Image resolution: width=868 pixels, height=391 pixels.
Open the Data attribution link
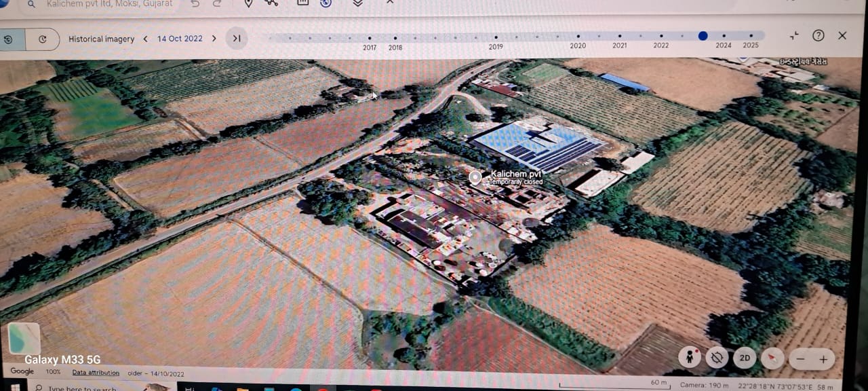(x=96, y=373)
